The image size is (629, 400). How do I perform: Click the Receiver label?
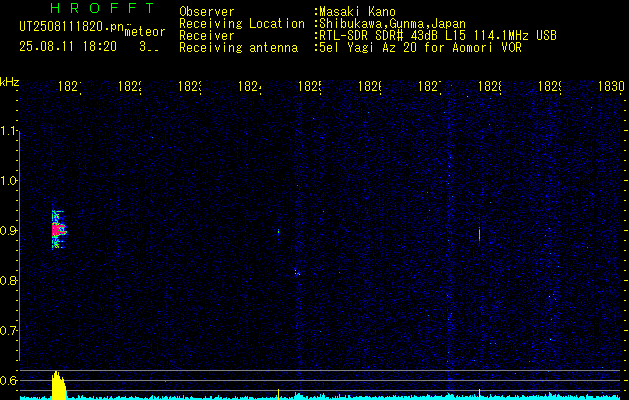207,36
